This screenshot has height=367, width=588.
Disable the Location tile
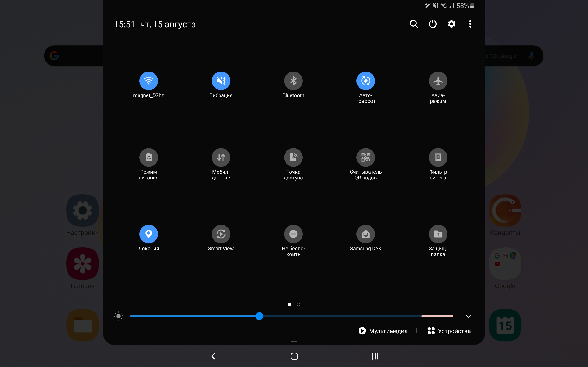pos(148,234)
